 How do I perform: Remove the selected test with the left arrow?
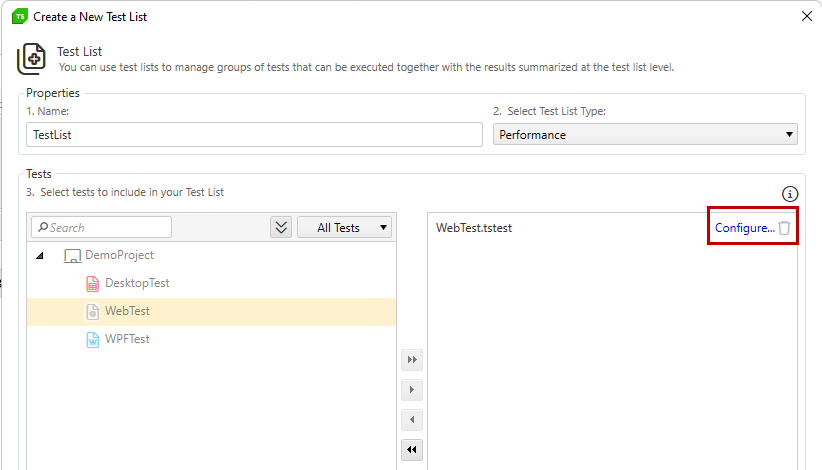[412, 419]
